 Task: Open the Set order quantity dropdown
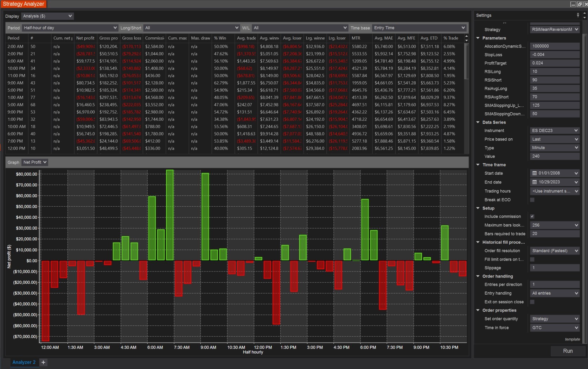tap(555, 319)
